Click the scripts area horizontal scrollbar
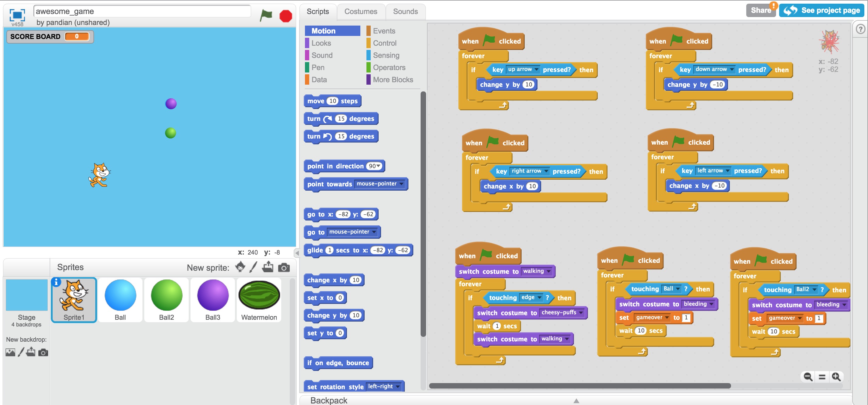 [579, 386]
